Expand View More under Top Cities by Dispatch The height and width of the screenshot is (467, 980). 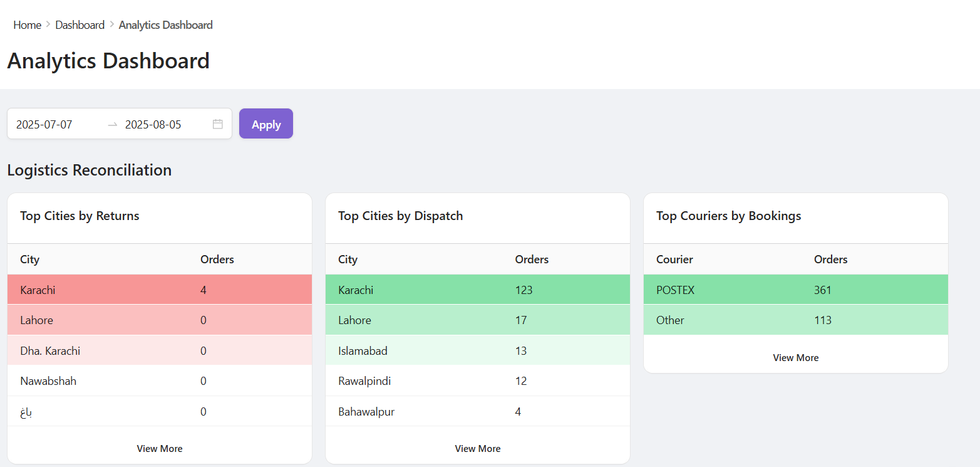pos(478,449)
